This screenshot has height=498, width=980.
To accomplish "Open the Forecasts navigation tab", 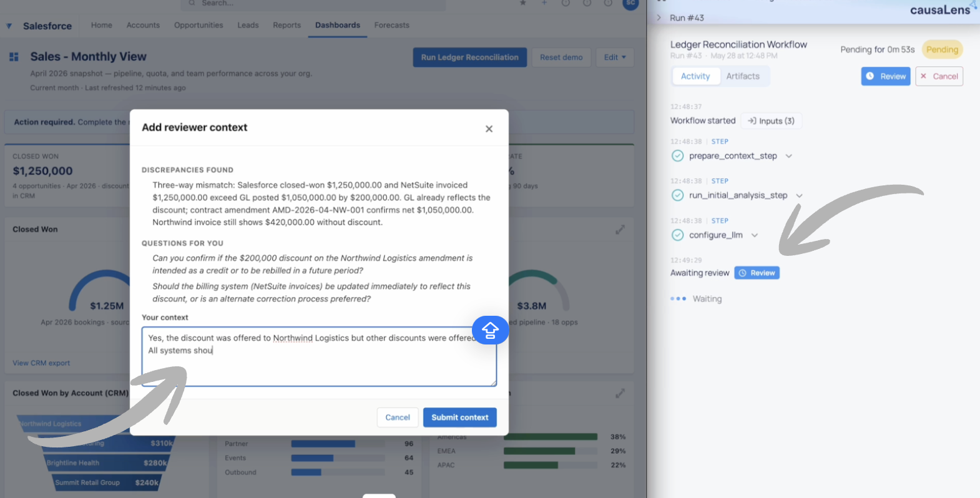I will pyautogui.click(x=391, y=25).
